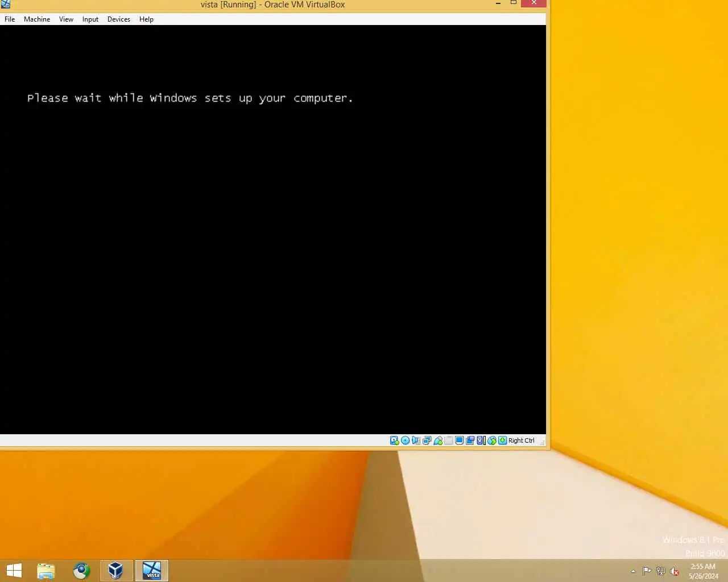Click the CPU virtualization status indicator
This screenshot has height=582, width=728.
click(481, 440)
